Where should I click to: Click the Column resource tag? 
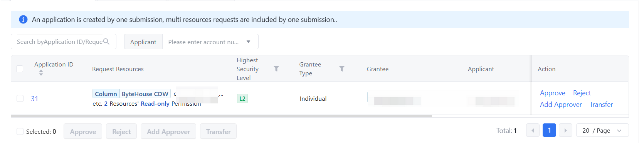106,94
